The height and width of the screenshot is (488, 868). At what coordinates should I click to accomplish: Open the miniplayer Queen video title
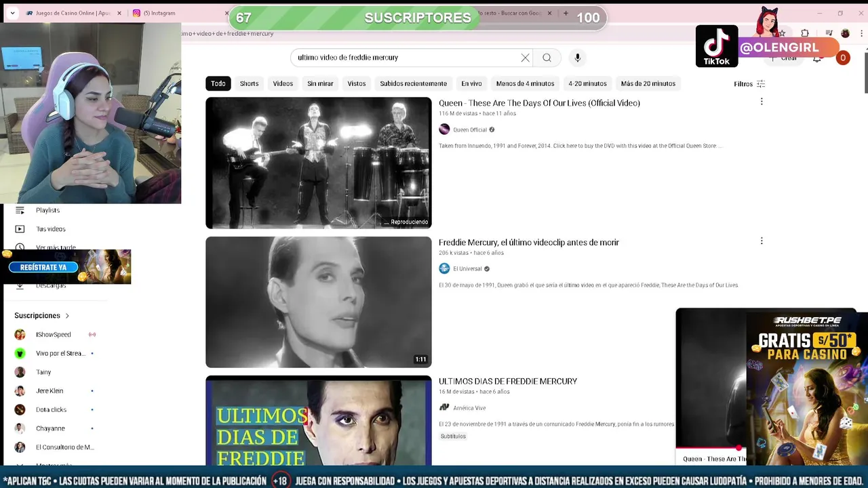click(714, 459)
